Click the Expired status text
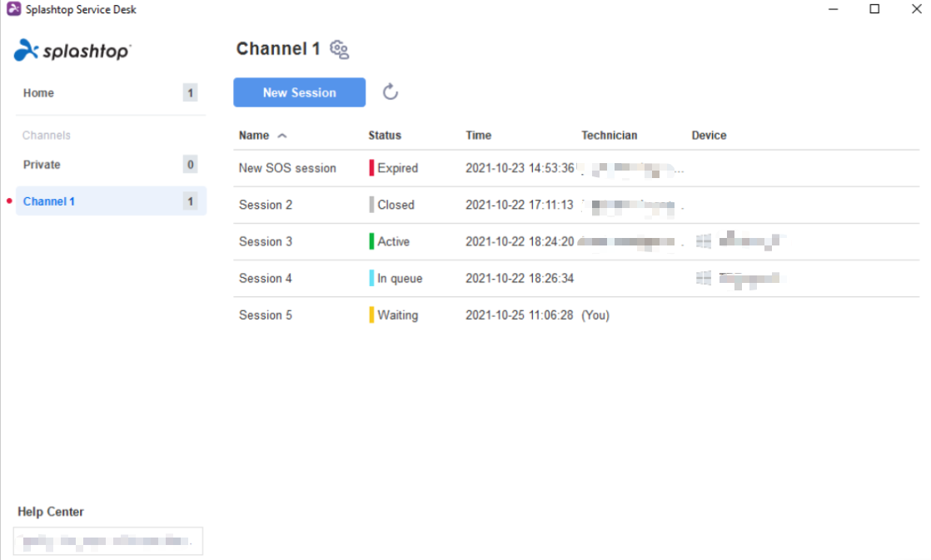Viewport: 931px width, 560px height. 398,168
